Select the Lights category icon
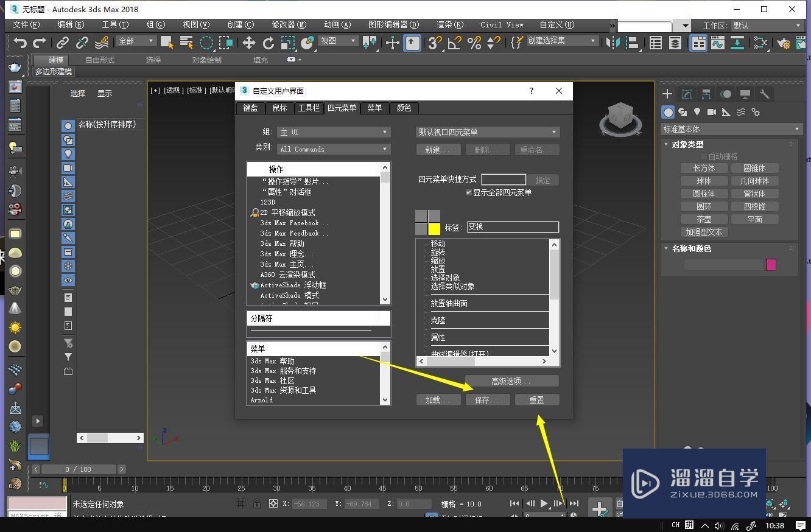 click(697, 112)
